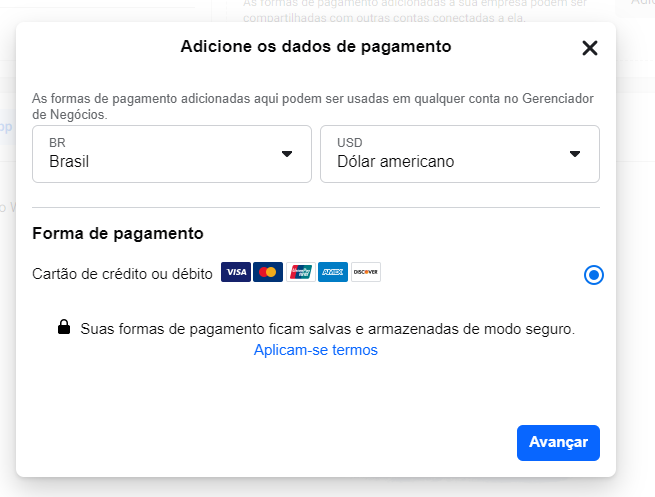This screenshot has width=655, height=497.
Task: Click the UnionPay card logo
Action: pos(301,272)
